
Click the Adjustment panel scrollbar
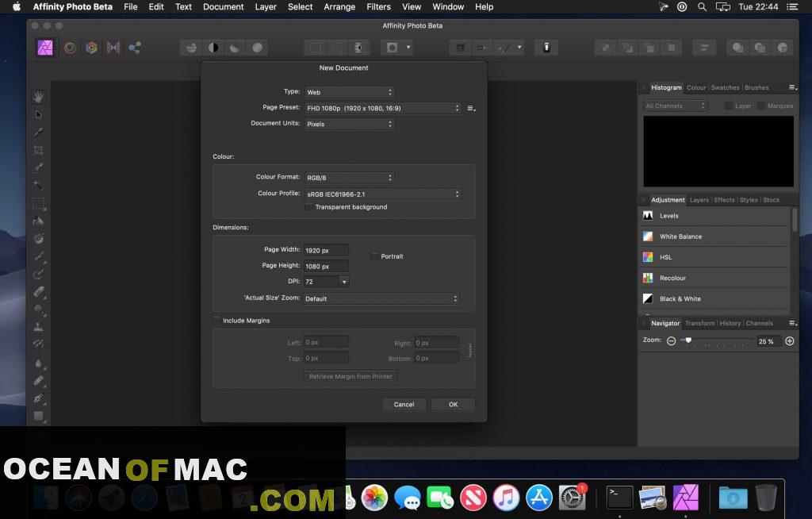[x=795, y=220]
